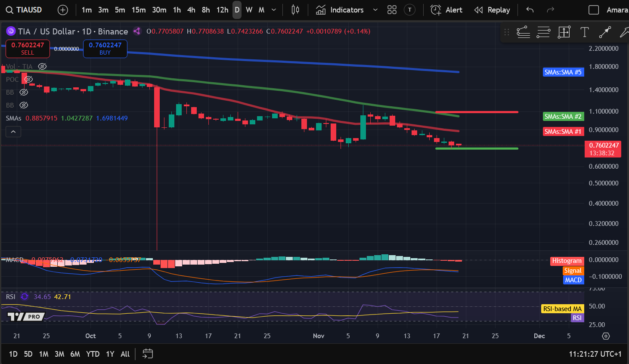
Task: Open the layout grid selector
Action: click(392, 9)
